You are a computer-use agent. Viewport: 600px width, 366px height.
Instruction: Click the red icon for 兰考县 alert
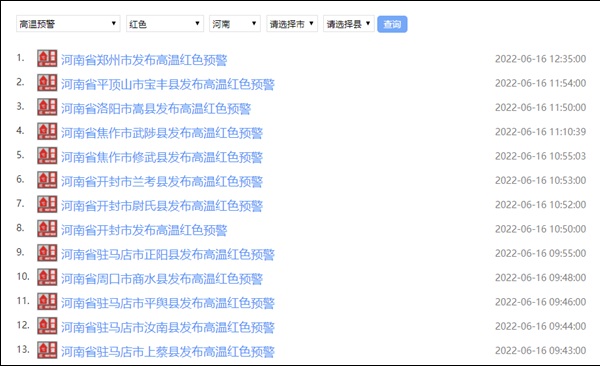(x=47, y=180)
